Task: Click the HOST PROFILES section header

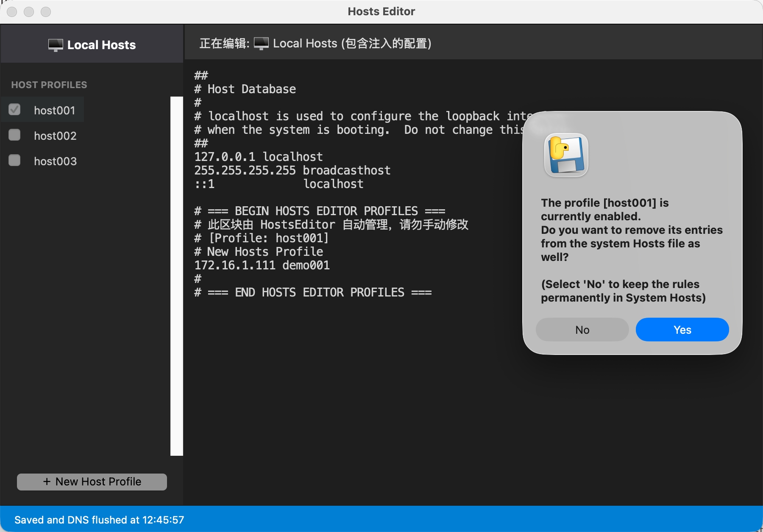Action: pyautogui.click(x=49, y=85)
